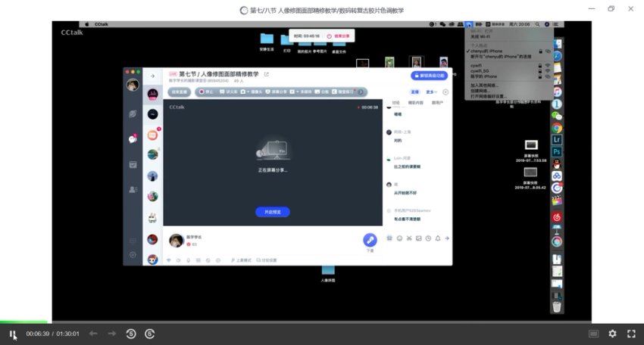
Task: Open Google Chrome from the dock
Action: click(x=557, y=128)
